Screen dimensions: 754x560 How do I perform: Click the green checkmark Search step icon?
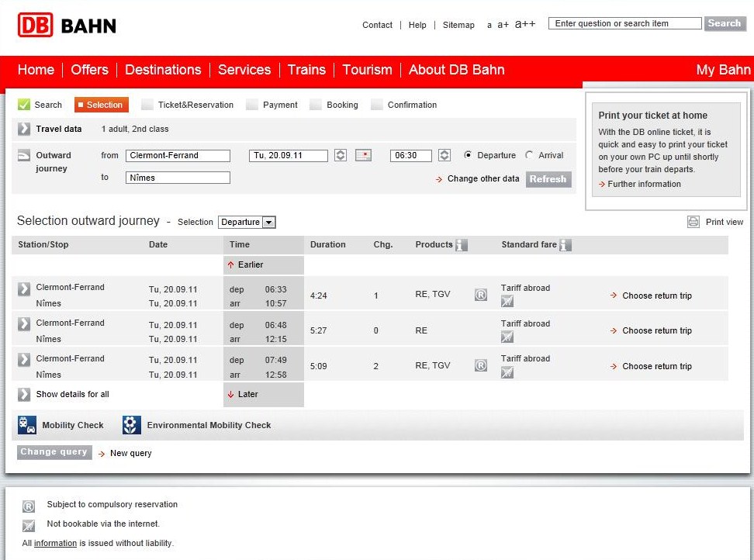click(x=23, y=104)
